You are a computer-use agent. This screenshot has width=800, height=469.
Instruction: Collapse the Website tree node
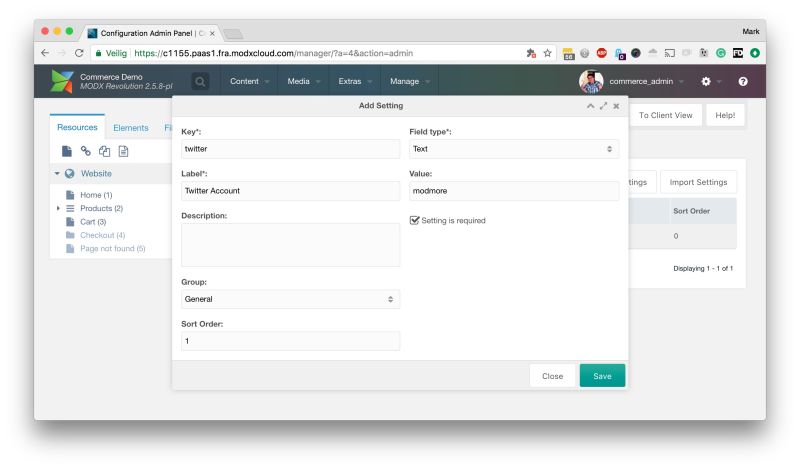(x=57, y=174)
